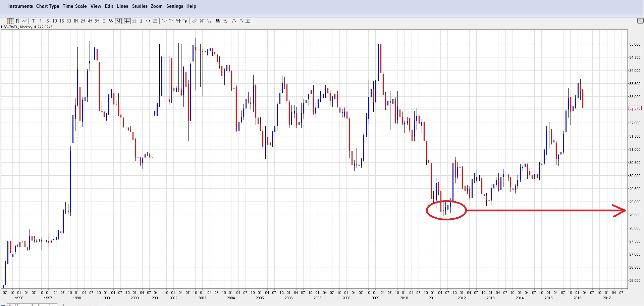
Task: Click the panel icon at top-right corner
Action: point(640,21)
